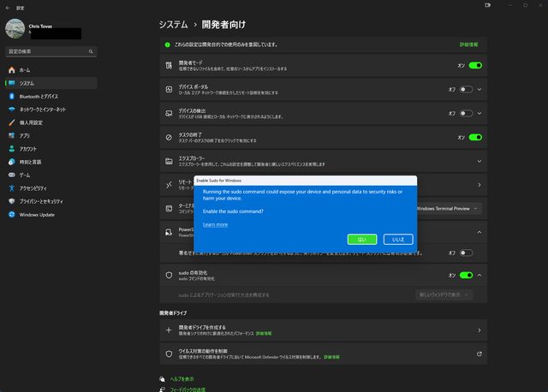Screen dimensions: 548x392
Task: Go to アプリ in the sidebar
Action: (x=11, y=135)
